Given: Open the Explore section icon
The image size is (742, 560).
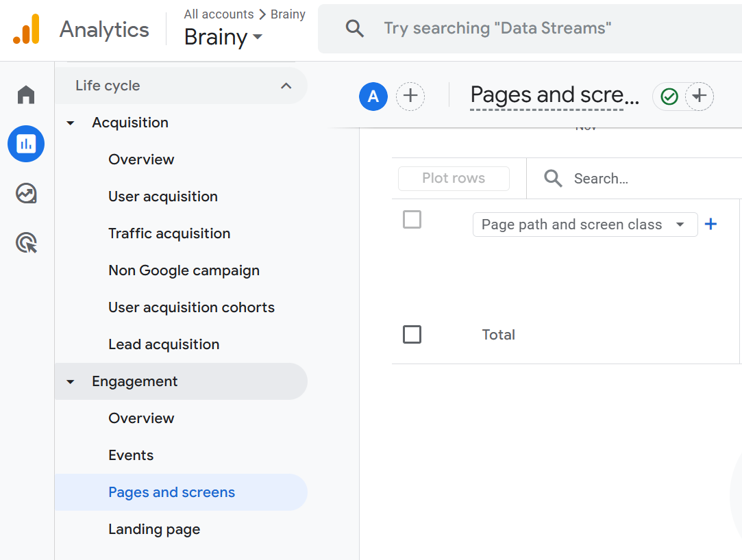Looking at the screenshot, I should click(25, 193).
